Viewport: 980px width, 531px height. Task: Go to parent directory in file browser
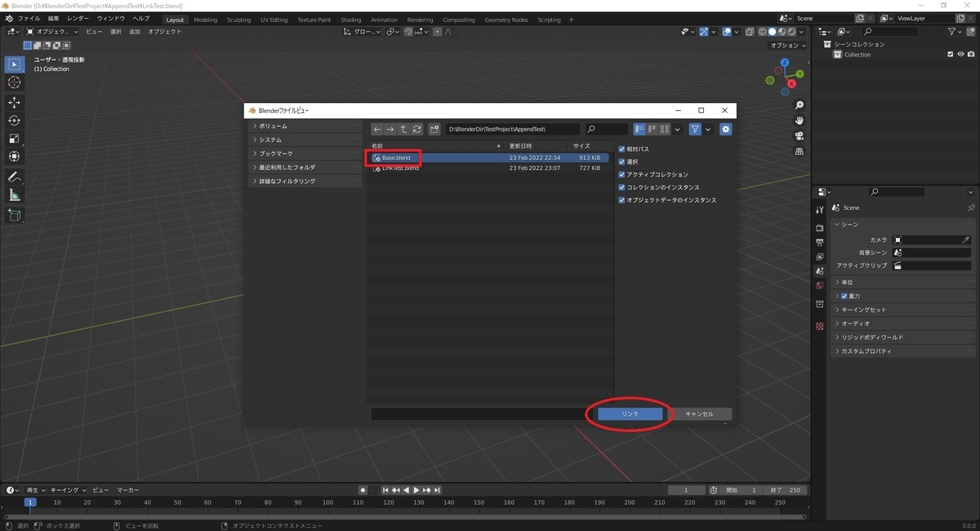pyautogui.click(x=403, y=129)
